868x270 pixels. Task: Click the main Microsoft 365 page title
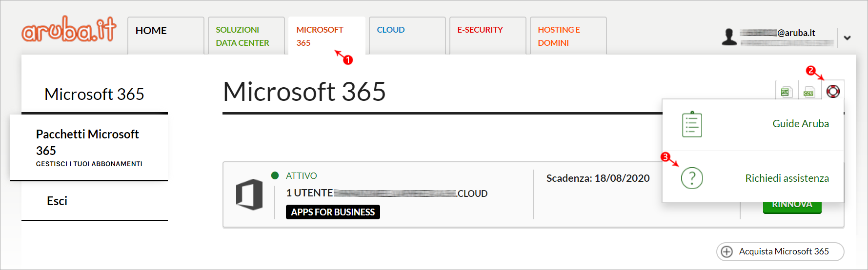(x=304, y=92)
